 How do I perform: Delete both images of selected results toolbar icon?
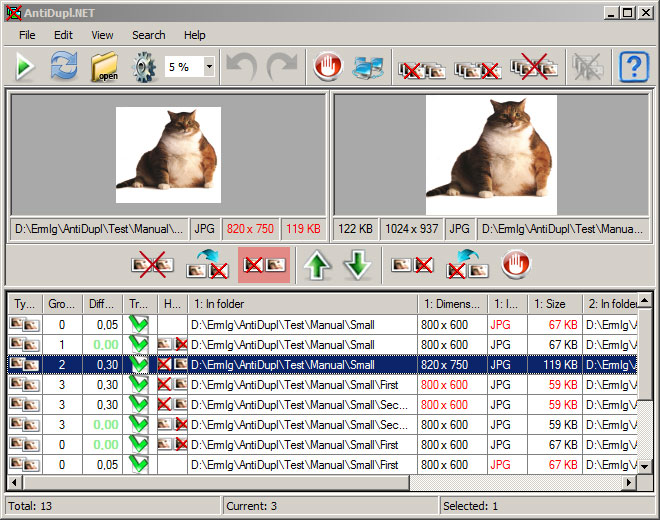[x=534, y=67]
